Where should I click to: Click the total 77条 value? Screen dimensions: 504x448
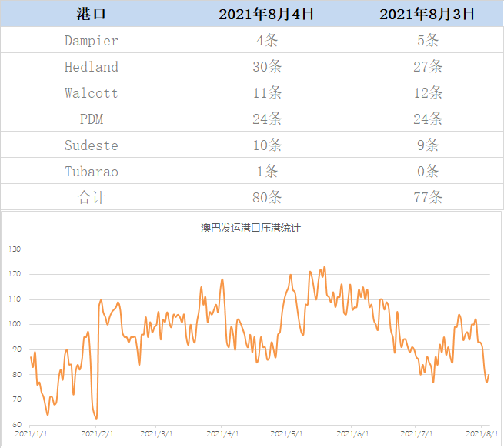[x=428, y=198]
